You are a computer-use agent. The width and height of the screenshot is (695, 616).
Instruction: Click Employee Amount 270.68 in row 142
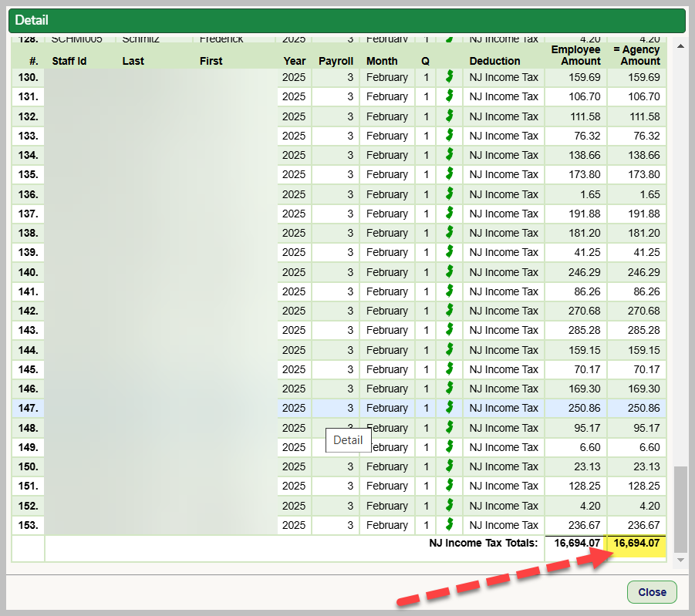pyautogui.click(x=584, y=311)
